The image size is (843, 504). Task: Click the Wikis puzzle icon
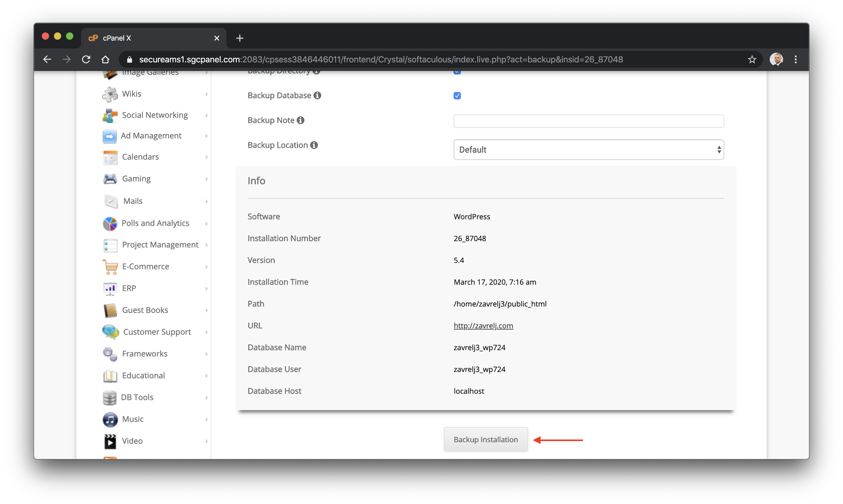(110, 94)
